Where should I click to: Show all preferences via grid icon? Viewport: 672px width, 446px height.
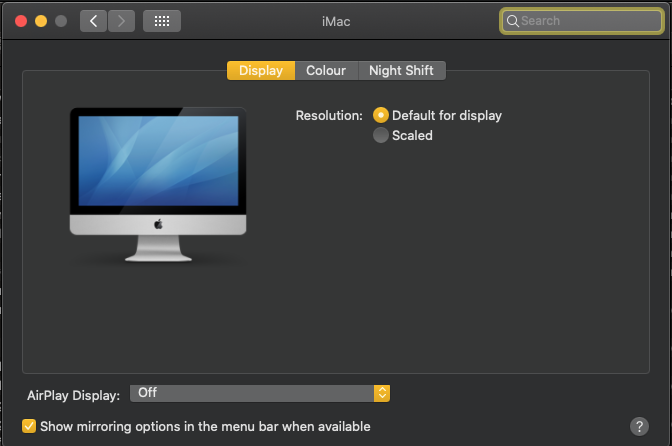162,21
